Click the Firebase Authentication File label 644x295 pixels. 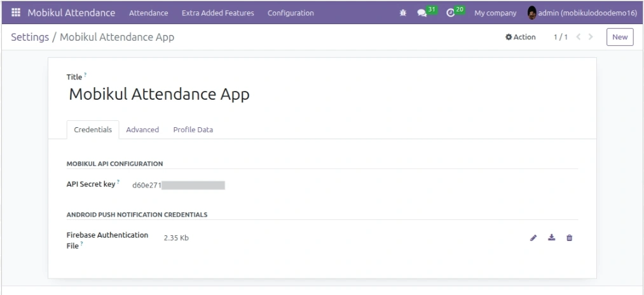(x=107, y=240)
